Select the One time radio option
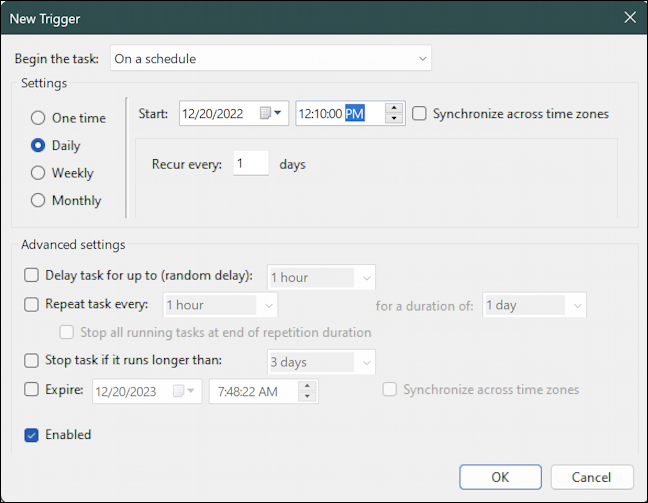The image size is (648, 503). point(69,118)
